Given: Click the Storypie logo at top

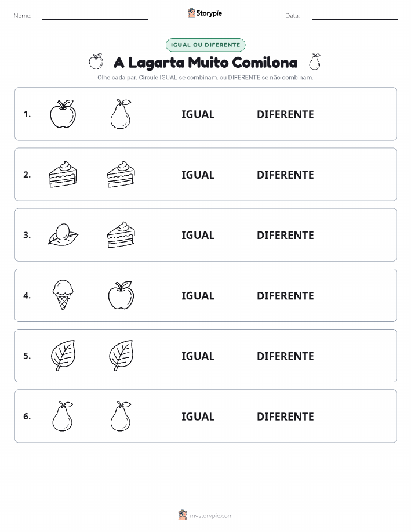Looking at the screenshot, I should coord(205,13).
